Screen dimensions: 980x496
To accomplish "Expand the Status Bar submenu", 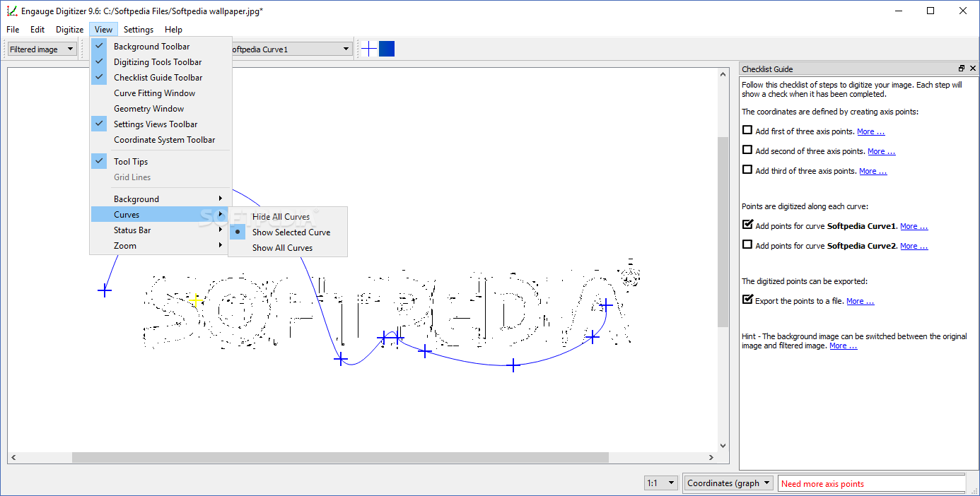I will click(x=161, y=230).
